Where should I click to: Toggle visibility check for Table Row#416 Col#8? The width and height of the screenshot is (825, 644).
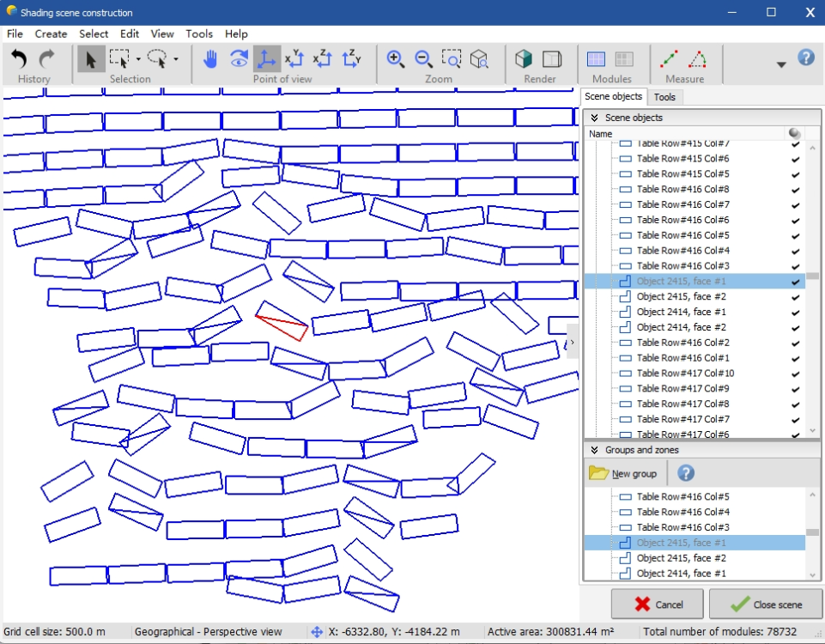tap(795, 189)
